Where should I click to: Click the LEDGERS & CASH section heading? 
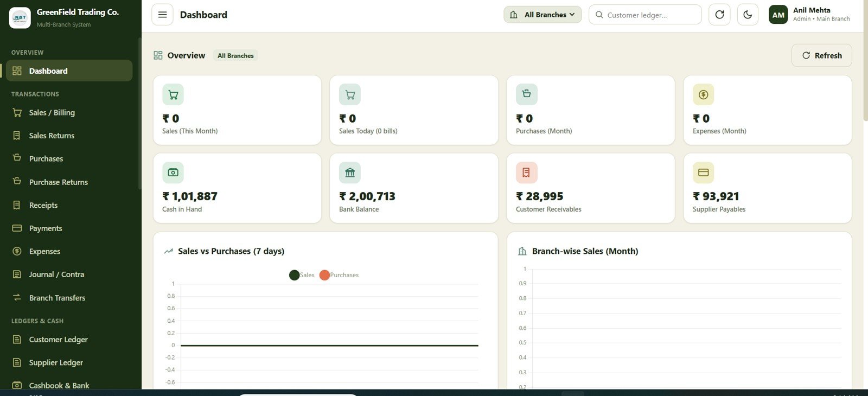coord(37,321)
